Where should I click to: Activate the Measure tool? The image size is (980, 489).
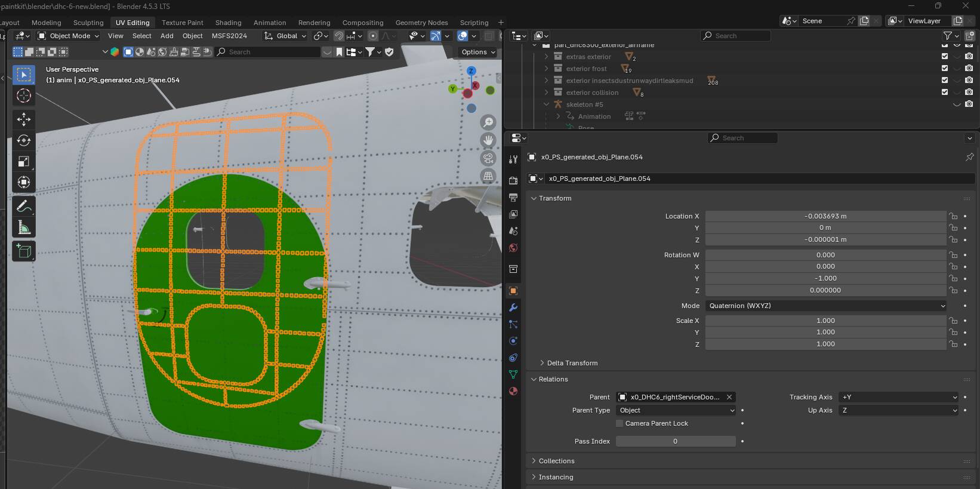click(24, 227)
